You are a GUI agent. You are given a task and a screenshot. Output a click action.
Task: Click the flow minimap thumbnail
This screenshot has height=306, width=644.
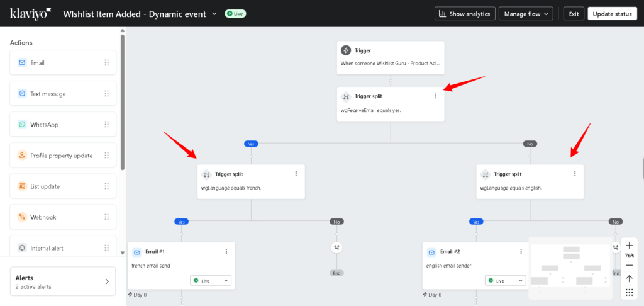[x=571, y=268]
